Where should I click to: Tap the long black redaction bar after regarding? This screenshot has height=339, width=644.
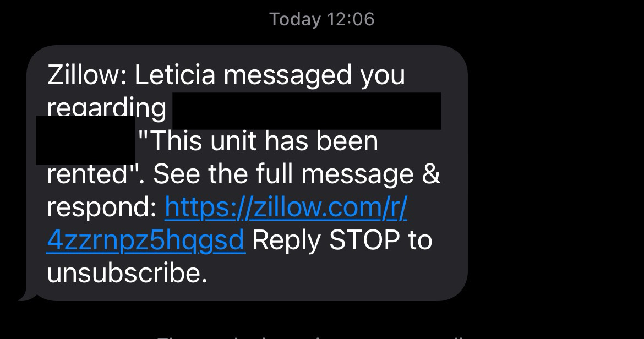(307, 111)
